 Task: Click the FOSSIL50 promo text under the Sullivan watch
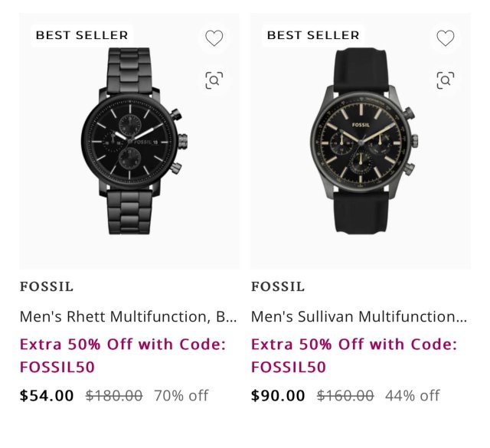(289, 367)
